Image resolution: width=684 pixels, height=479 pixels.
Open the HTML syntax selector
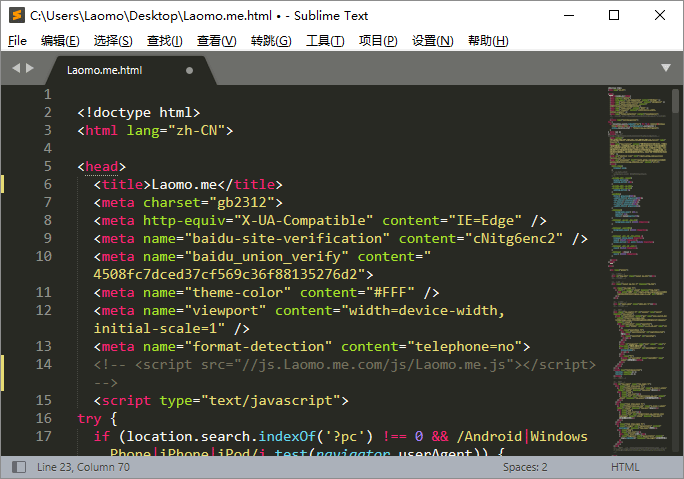click(x=625, y=467)
